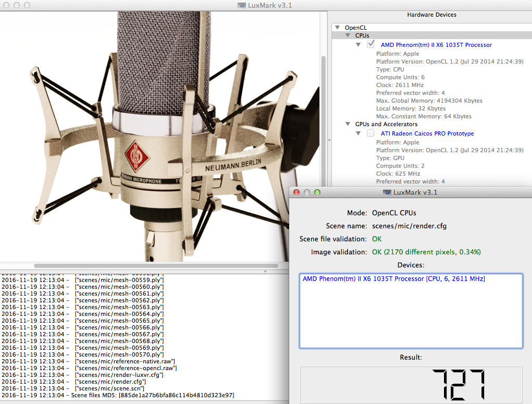Screen dimensions: 532x404
Task: Enable the ATI Radeon Caicos PRO checkbox
Action: pyautogui.click(x=370, y=133)
